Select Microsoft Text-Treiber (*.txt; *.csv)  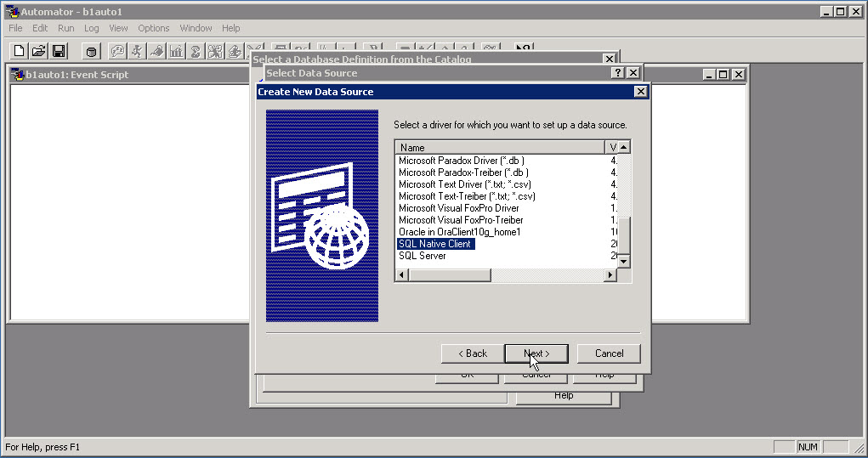[467, 196]
